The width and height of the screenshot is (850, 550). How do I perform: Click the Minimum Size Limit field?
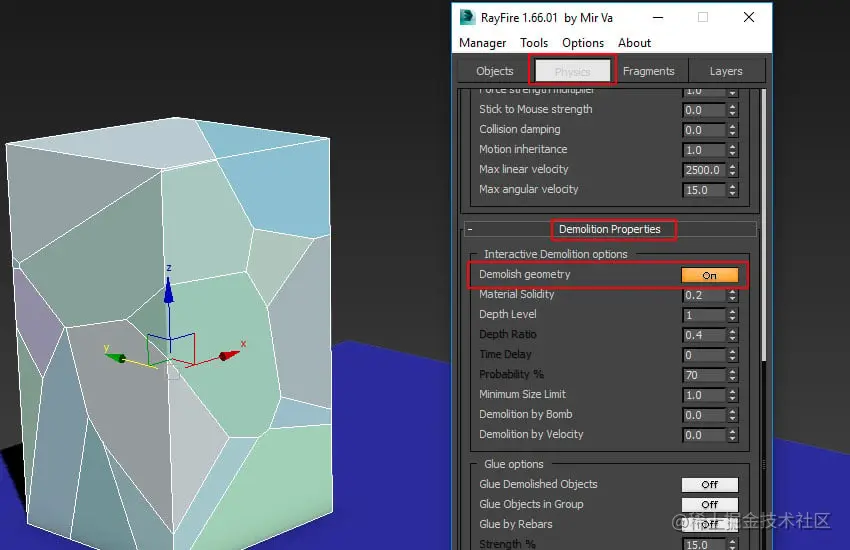point(704,395)
